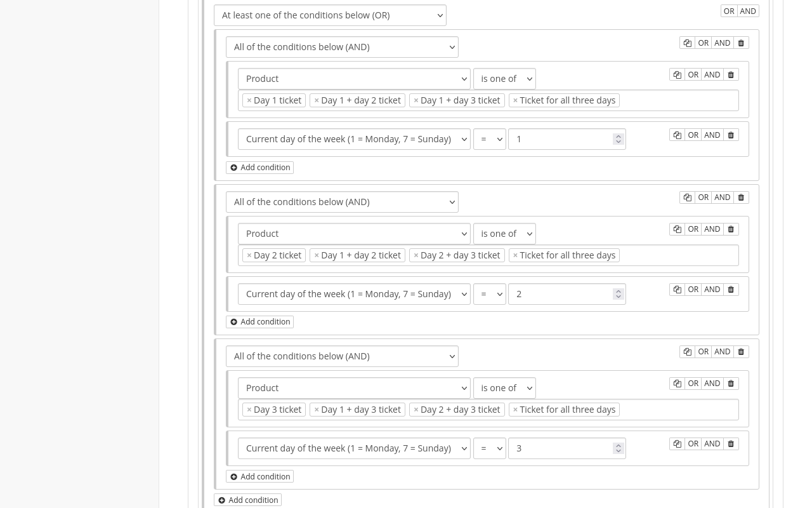
Task: Change the second group's AND selector
Action: click(x=343, y=201)
